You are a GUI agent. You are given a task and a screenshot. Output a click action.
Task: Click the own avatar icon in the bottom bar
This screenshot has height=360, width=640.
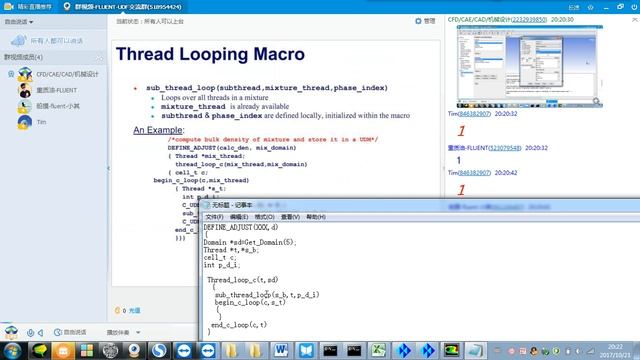tap(11, 332)
